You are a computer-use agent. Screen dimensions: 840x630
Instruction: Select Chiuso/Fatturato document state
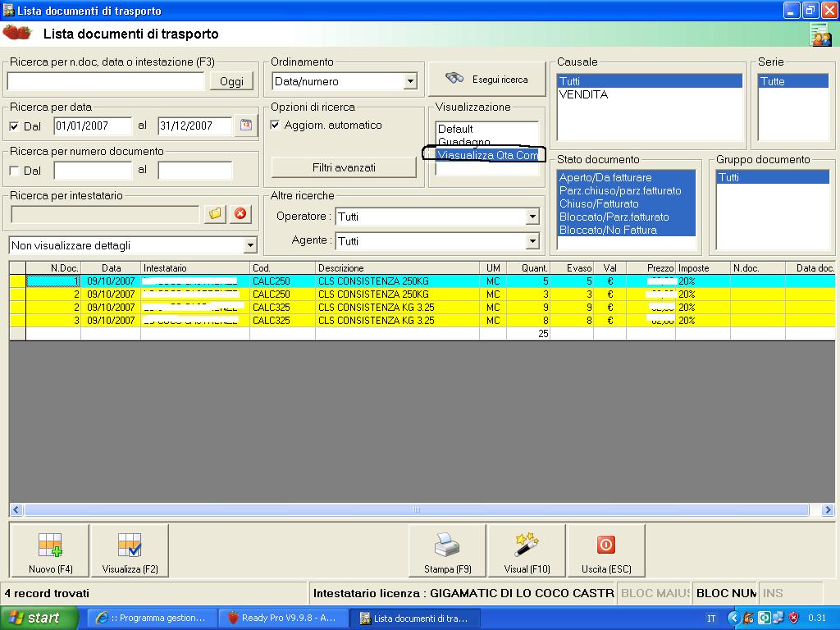click(x=626, y=203)
